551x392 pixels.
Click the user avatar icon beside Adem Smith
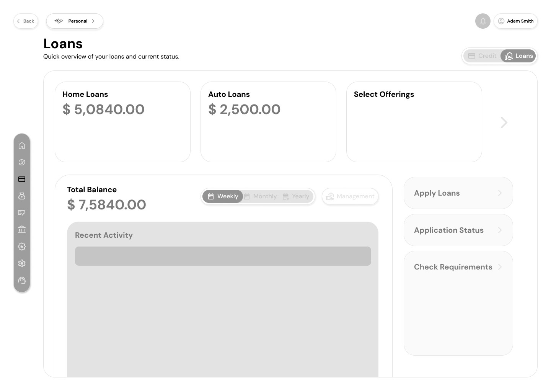(x=501, y=21)
